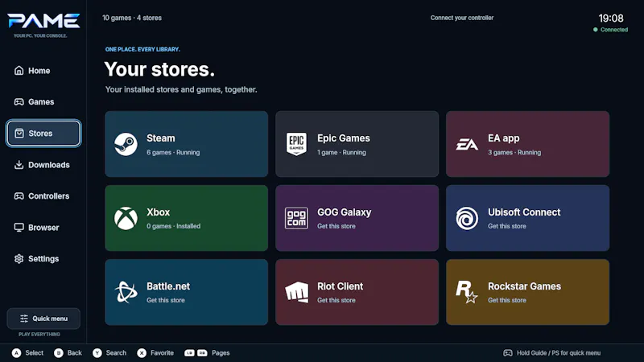The image size is (644, 362).
Task: Click the gog.com logo icon
Action: point(296,218)
